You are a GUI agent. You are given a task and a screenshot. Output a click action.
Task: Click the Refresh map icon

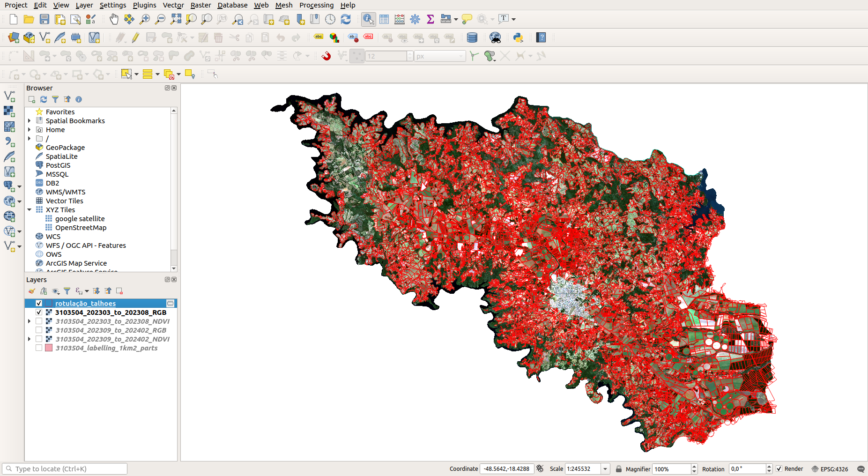346,19
